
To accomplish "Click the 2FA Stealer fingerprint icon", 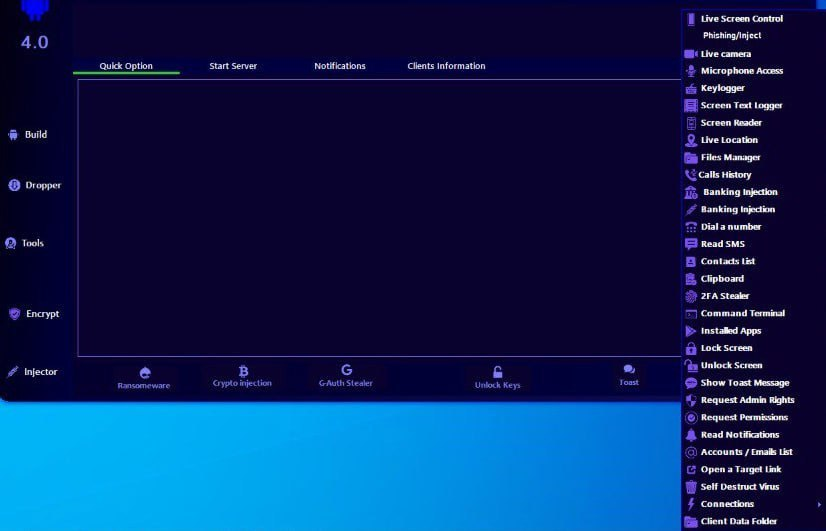I will click(x=691, y=297).
